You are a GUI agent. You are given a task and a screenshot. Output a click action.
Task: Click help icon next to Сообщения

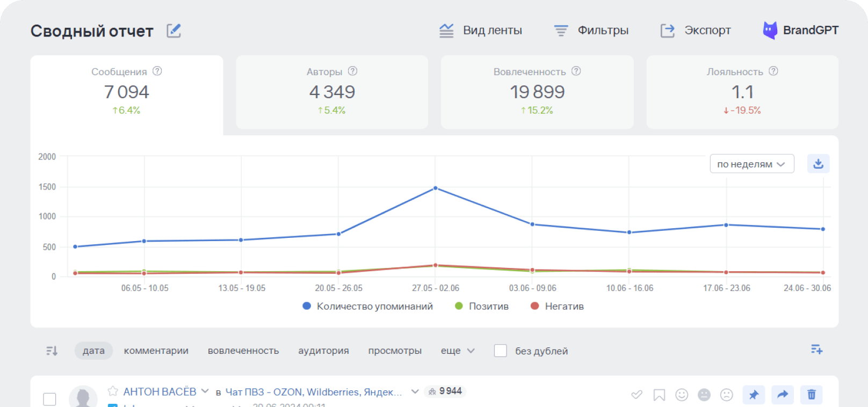[157, 71]
